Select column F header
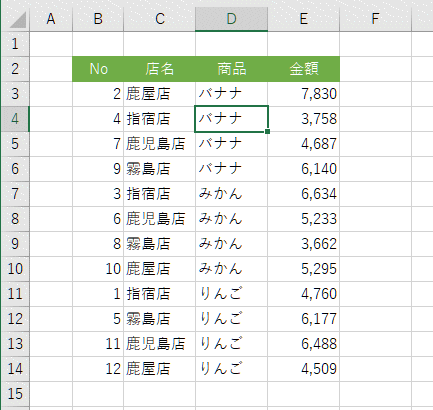 pos(375,19)
